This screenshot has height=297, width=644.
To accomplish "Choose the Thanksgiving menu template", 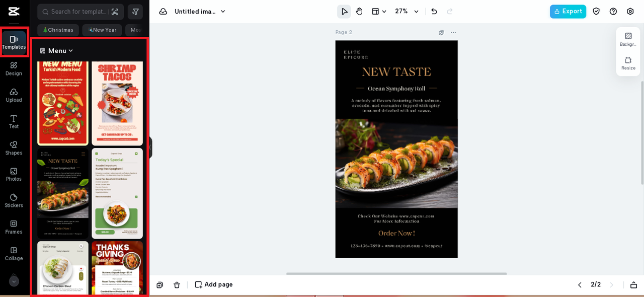I will (117, 268).
